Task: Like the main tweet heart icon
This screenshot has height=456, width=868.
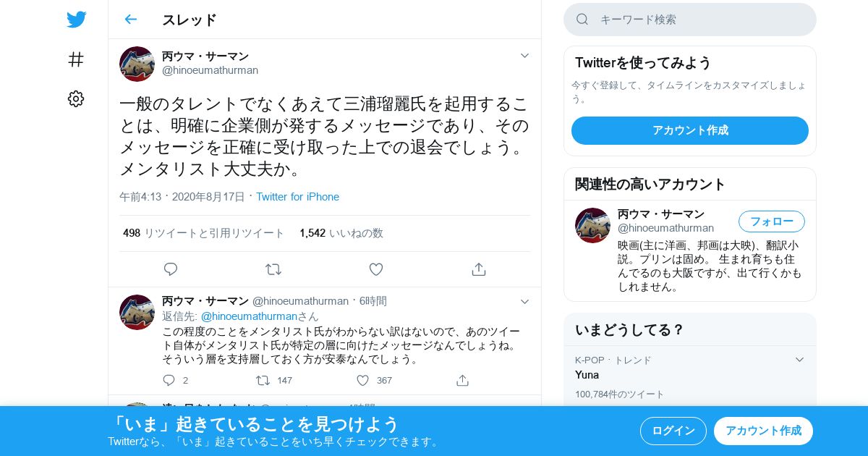Action: pos(376,269)
